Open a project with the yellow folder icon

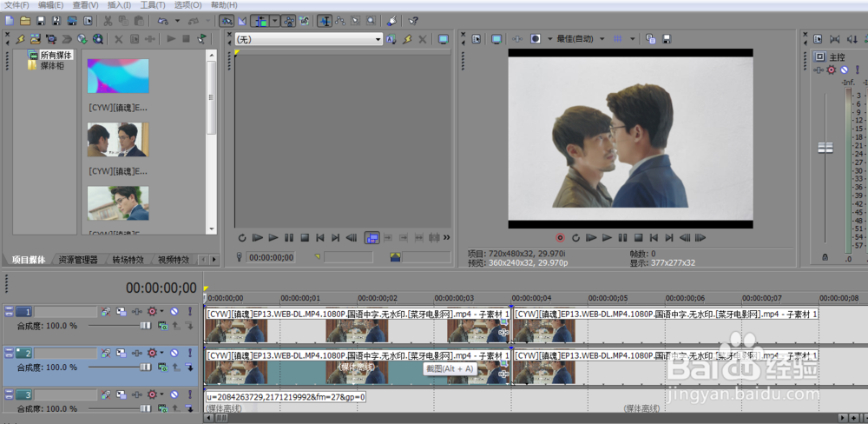pyautogui.click(x=25, y=21)
